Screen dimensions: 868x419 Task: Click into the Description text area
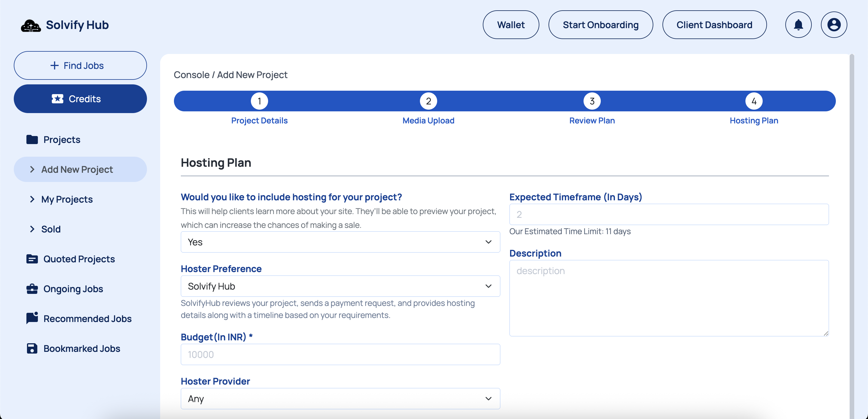coord(669,298)
